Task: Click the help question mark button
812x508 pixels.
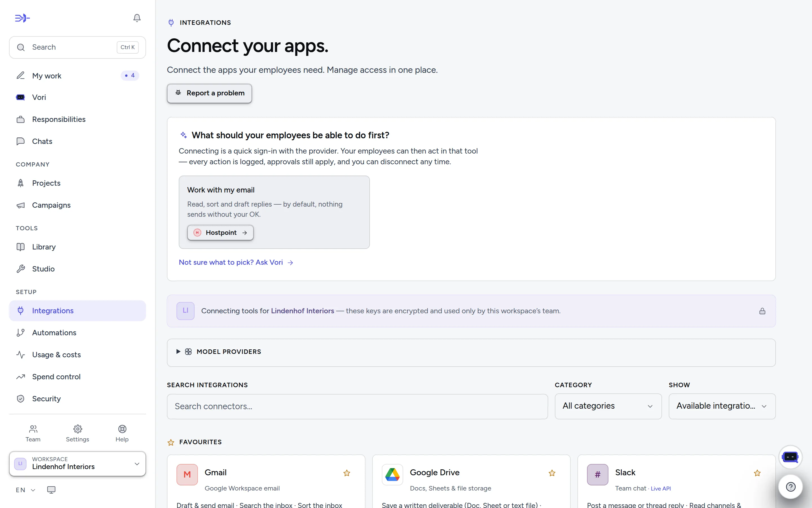Action: point(791,487)
